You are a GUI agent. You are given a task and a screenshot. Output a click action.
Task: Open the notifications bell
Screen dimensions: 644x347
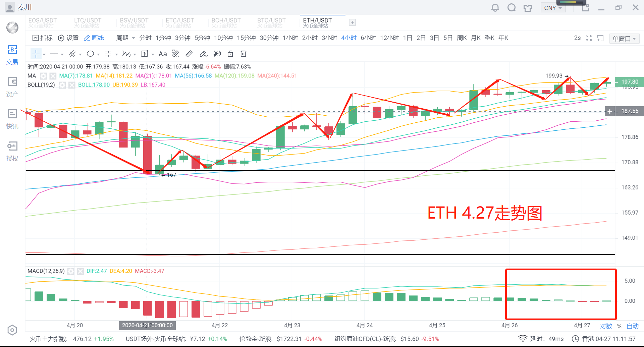point(495,7)
